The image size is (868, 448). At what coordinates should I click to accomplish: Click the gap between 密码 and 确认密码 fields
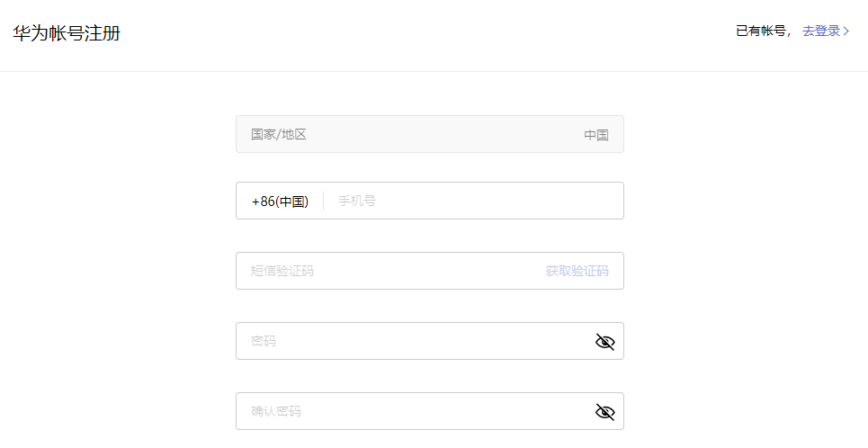click(x=429, y=376)
